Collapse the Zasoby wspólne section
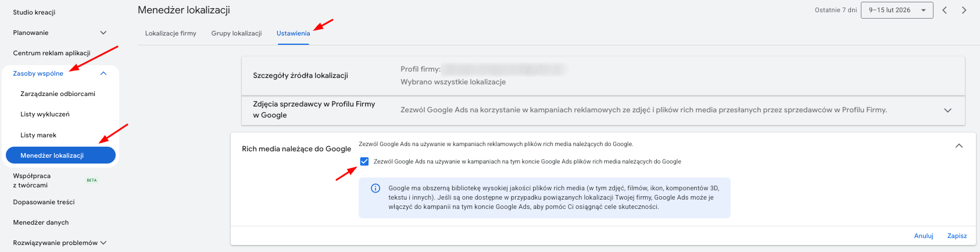The width and height of the screenshot is (980, 252). pos(103,73)
